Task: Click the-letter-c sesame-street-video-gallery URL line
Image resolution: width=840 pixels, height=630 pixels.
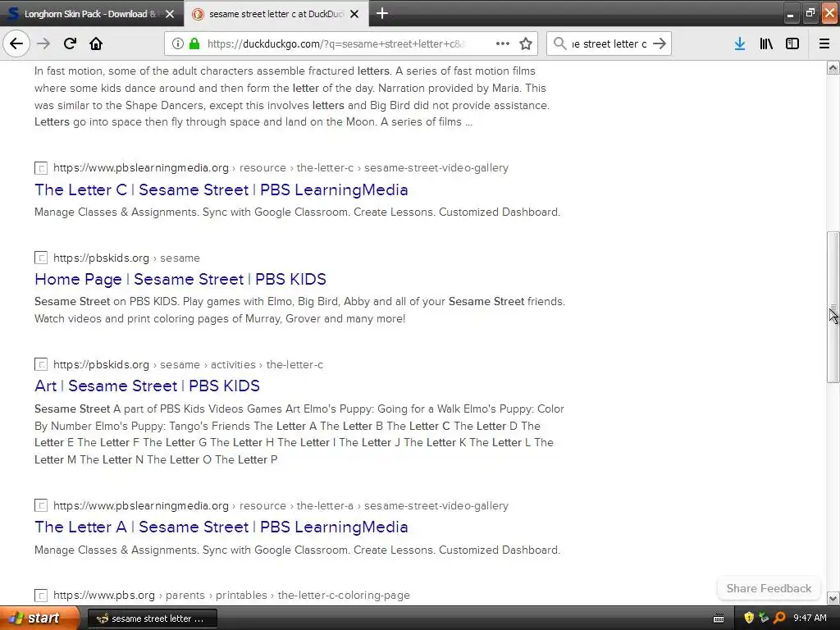Action: pyautogui.click(x=281, y=167)
